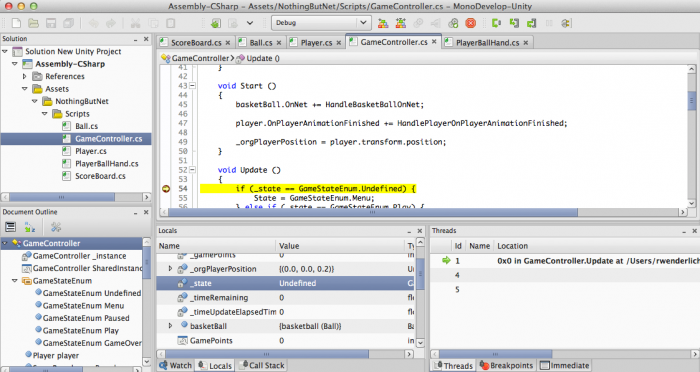Close the Locals panel
This screenshot has height=372, width=700.
(420, 231)
